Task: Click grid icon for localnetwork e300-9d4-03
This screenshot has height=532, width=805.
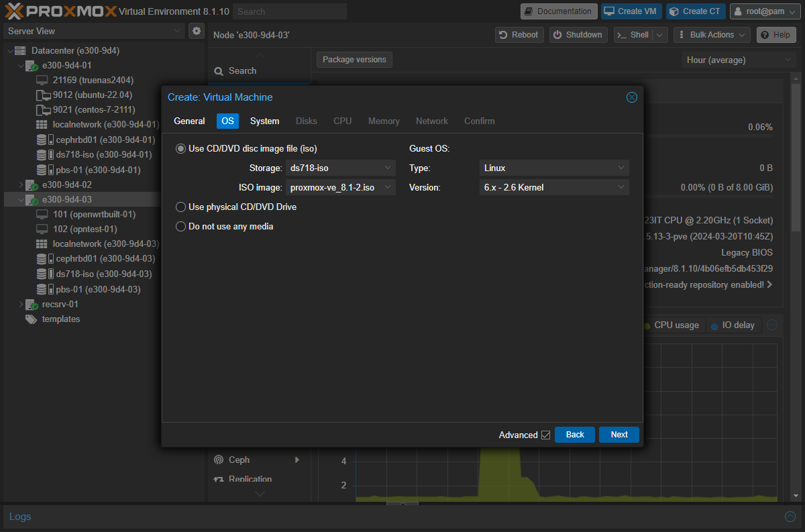Action: 42,244
